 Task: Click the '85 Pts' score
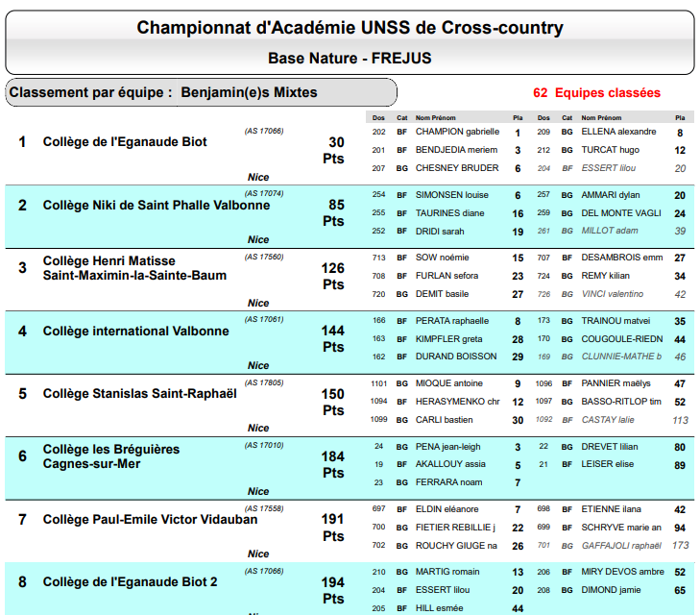pyautogui.click(x=333, y=213)
